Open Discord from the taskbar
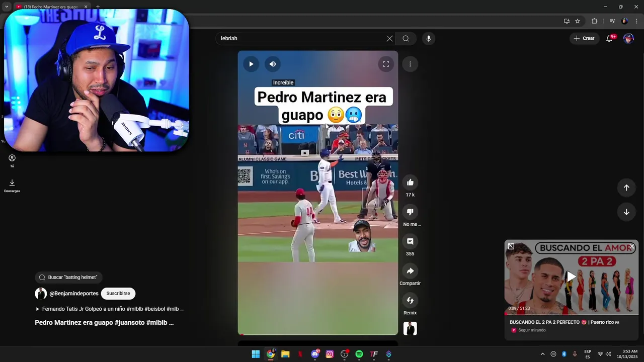Image resolution: width=644 pixels, height=362 pixels. [x=315, y=354]
